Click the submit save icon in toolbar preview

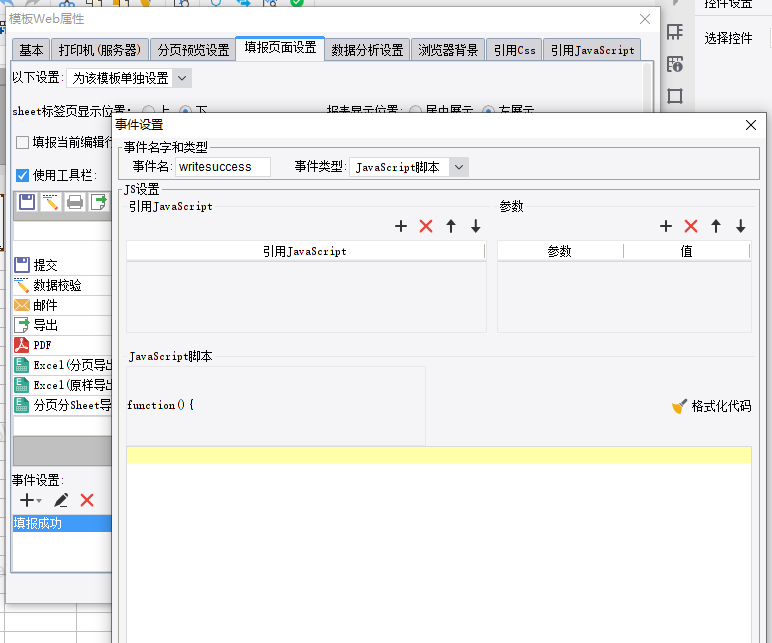27,202
